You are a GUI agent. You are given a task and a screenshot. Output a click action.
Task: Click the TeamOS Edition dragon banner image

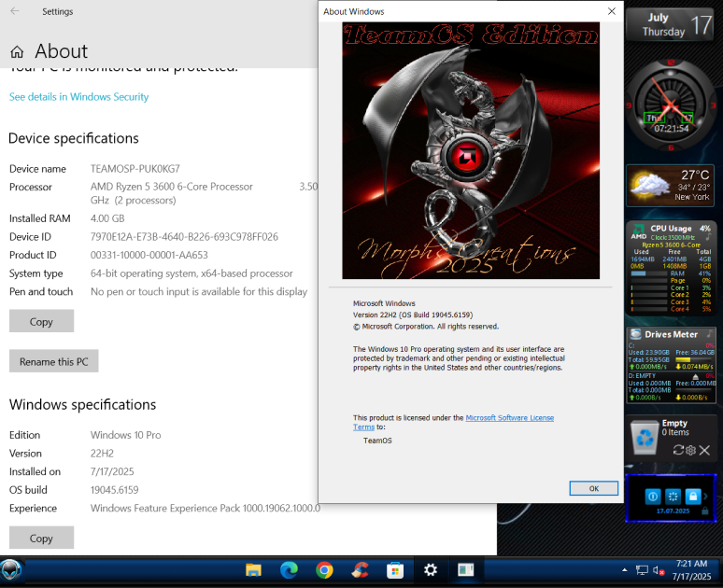pyautogui.click(x=471, y=150)
